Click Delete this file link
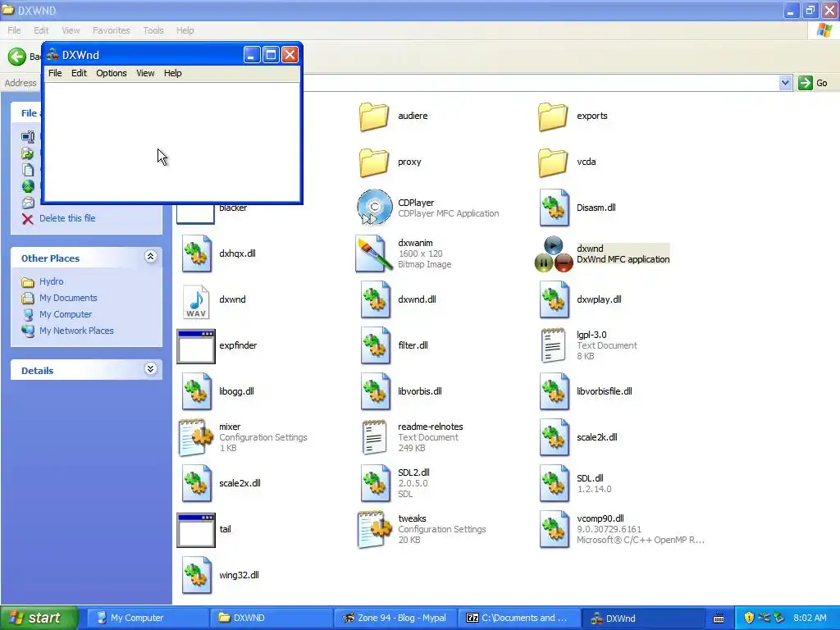 (67, 218)
